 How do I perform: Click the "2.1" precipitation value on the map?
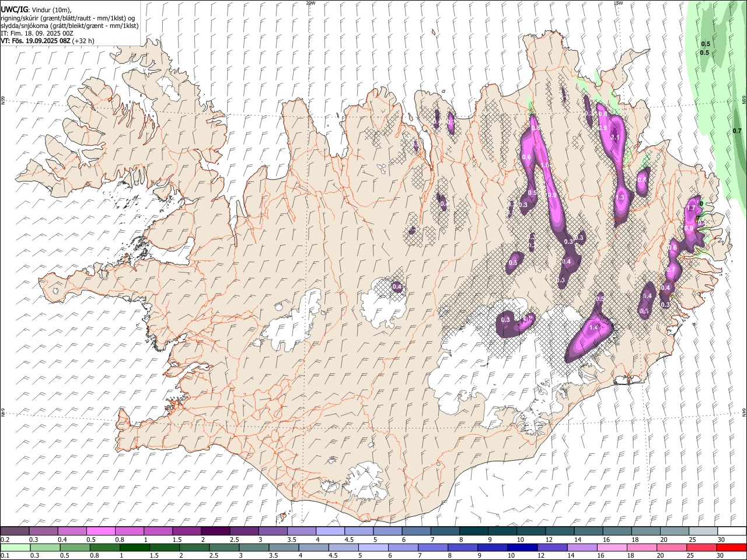tap(615, 137)
